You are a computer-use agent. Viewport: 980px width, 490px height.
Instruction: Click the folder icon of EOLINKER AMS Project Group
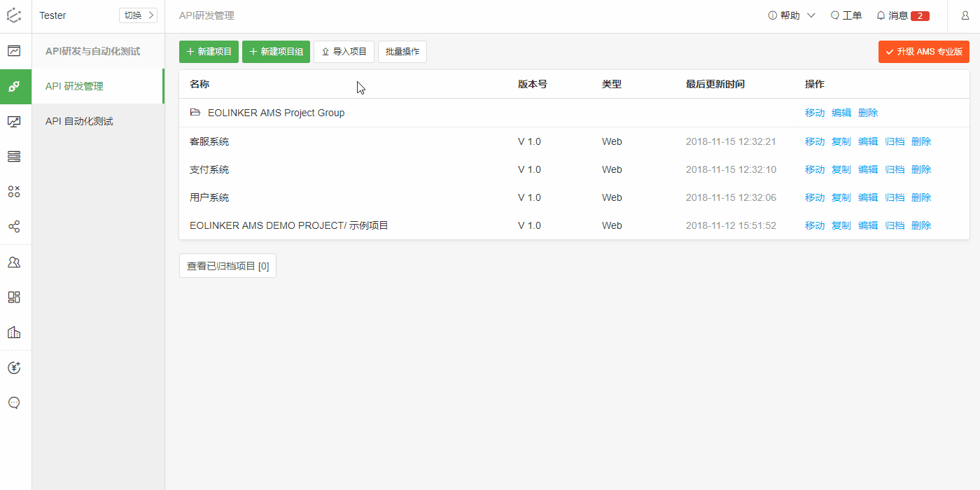[x=195, y=112]
